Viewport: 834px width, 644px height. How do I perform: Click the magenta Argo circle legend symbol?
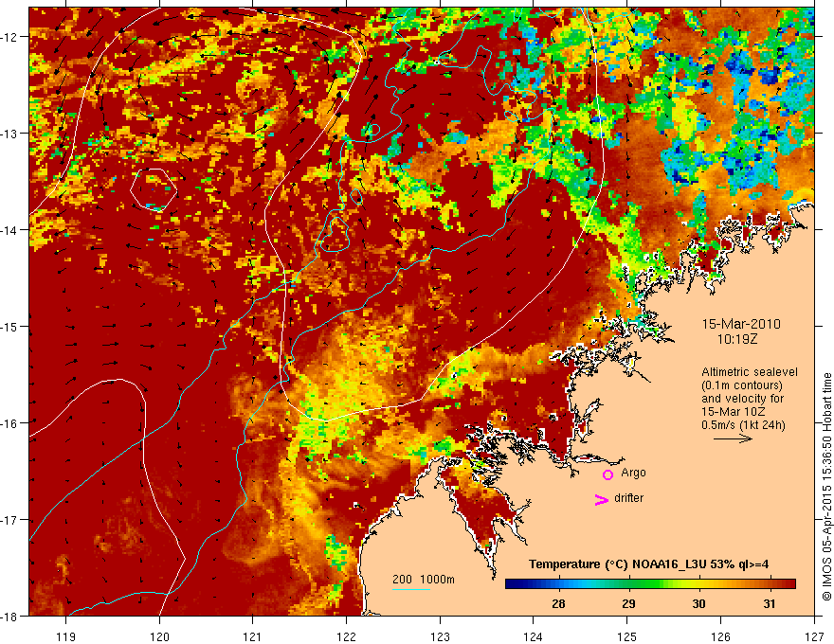tap(607, 474)
